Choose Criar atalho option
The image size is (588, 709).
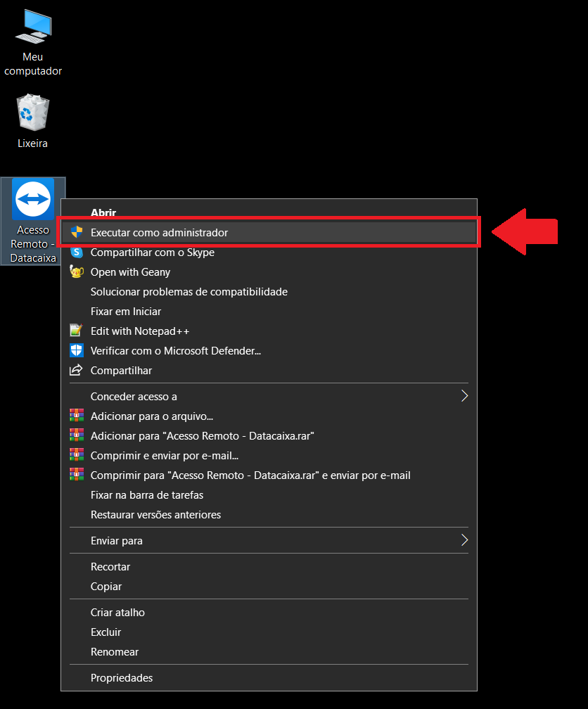coord(117,613)
